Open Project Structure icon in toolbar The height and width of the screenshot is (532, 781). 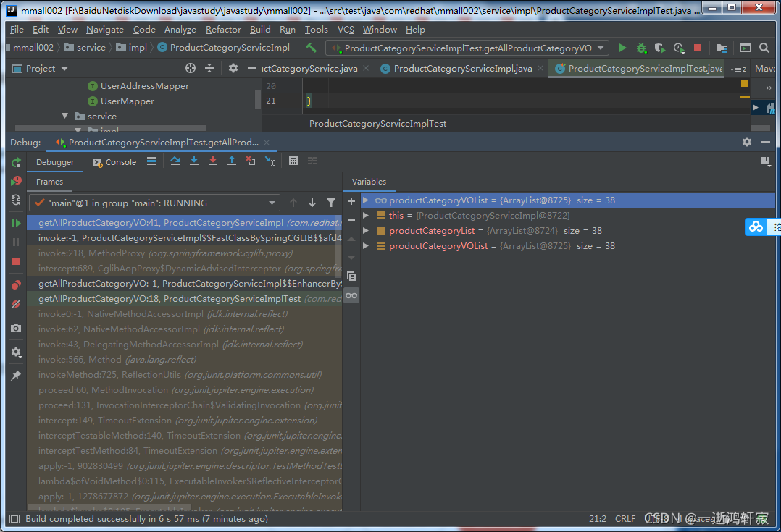tap(721, 48)
